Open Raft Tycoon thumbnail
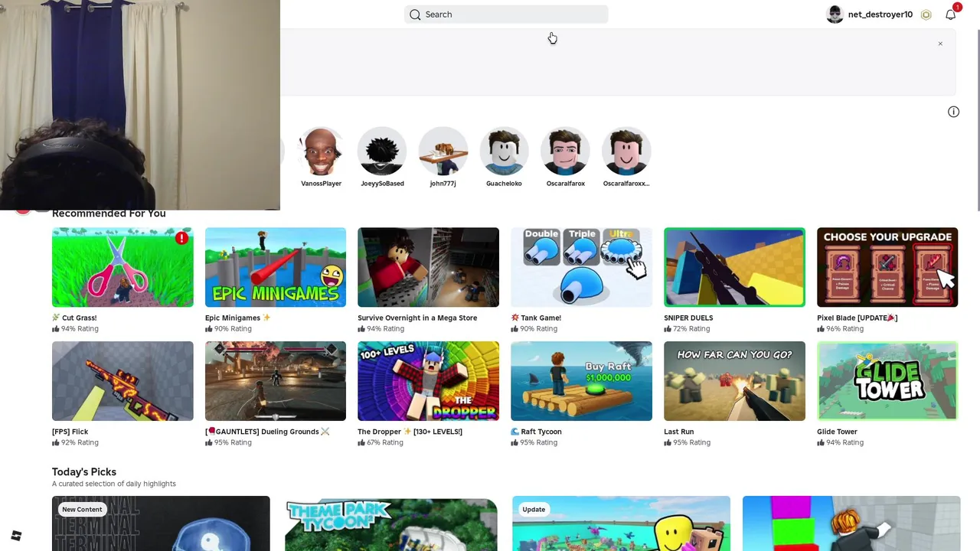980x551 pixels. click(x=581, y=381)
